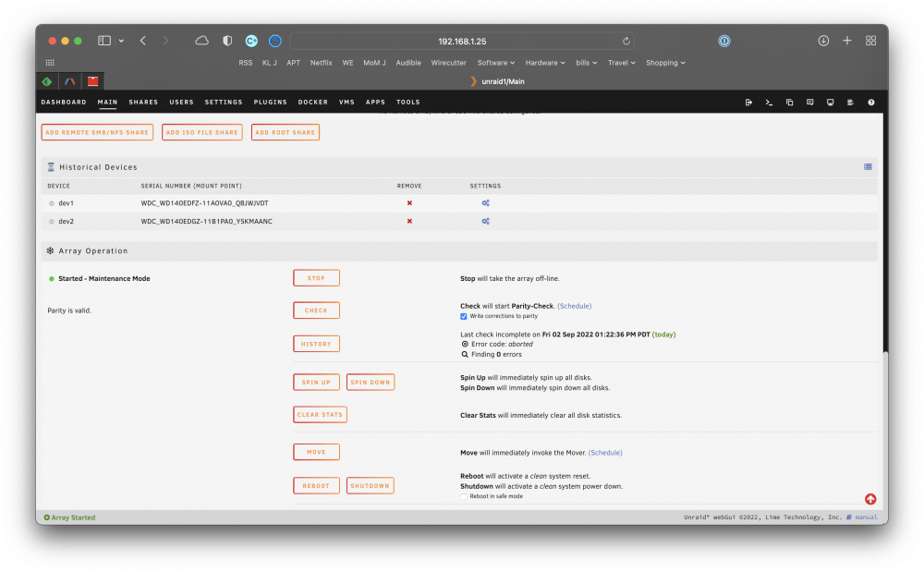The width and height of the screenshot is (924, 572).
Task: Open the Mover Schedule link
Action: pos(605,453)
